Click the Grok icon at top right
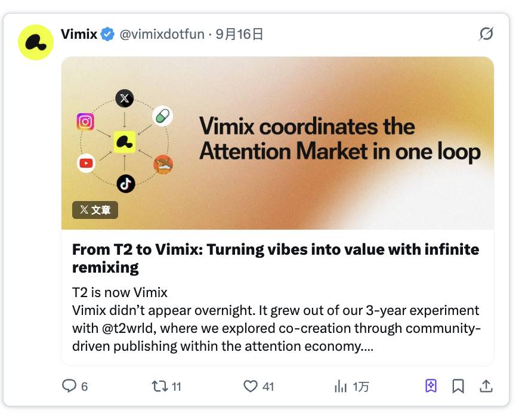The width and height of the screenshot is (519, 420). 486,34
